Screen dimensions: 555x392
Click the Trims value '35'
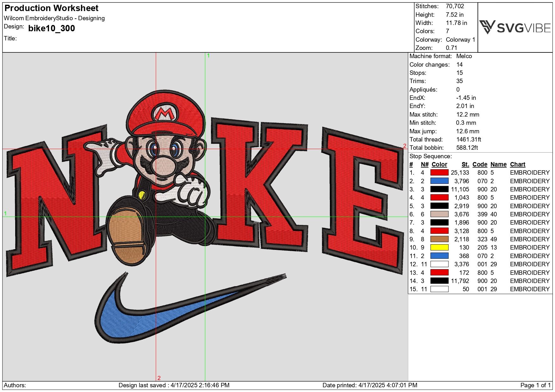pos(459,81)
